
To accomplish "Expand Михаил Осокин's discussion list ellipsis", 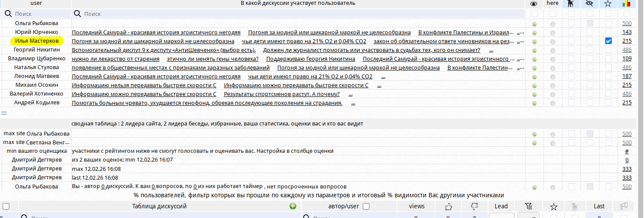I will point(379,85).
